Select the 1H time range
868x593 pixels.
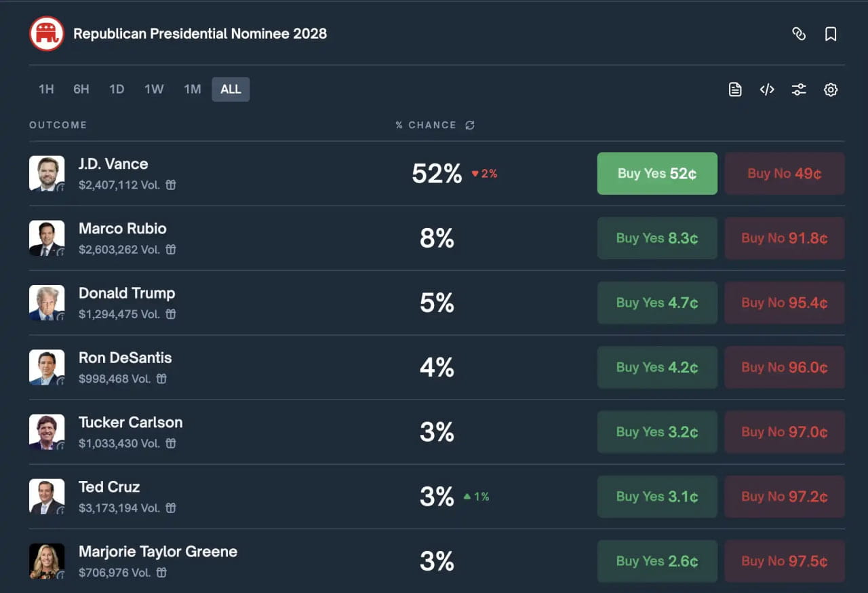tap(46, 90)
